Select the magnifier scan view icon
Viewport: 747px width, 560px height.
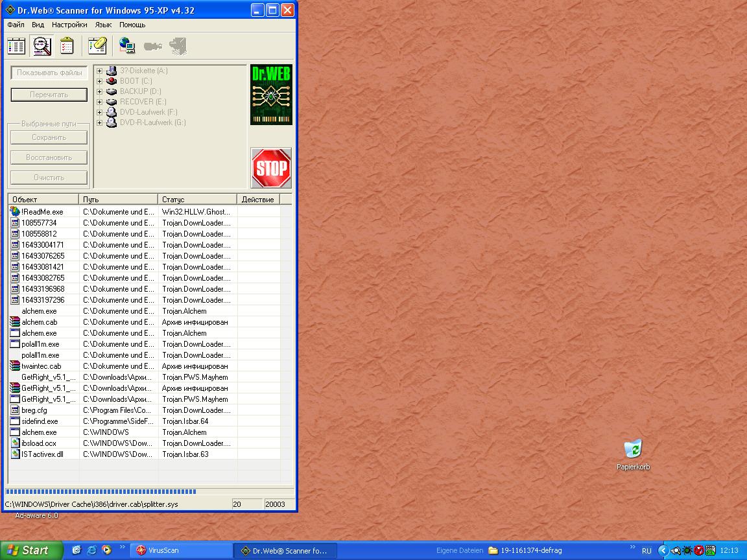42,46
